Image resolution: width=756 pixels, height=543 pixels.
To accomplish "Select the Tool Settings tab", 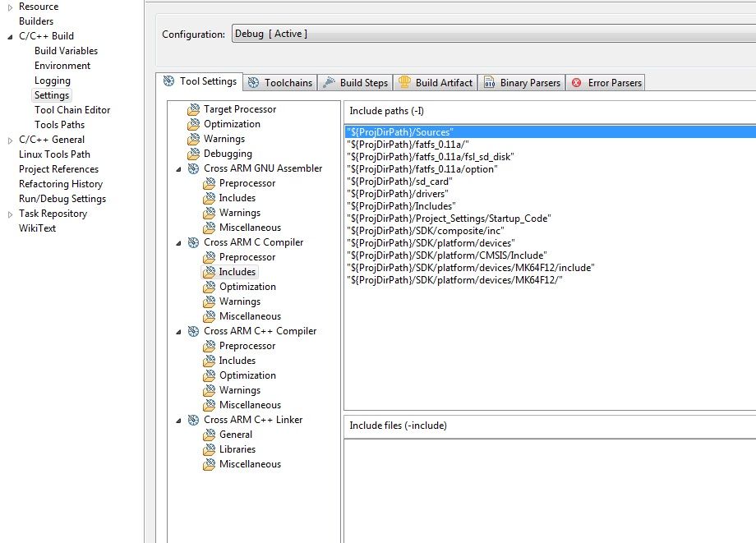I will point(200,81).
